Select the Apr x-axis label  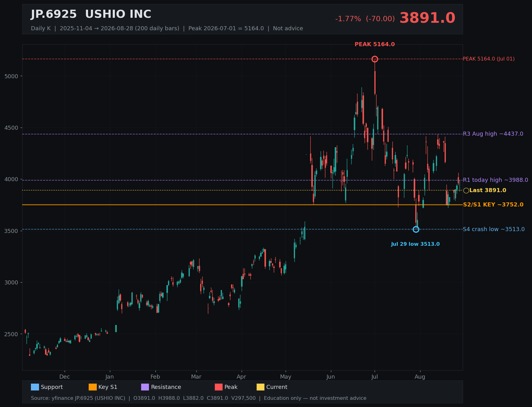[241, 377]
